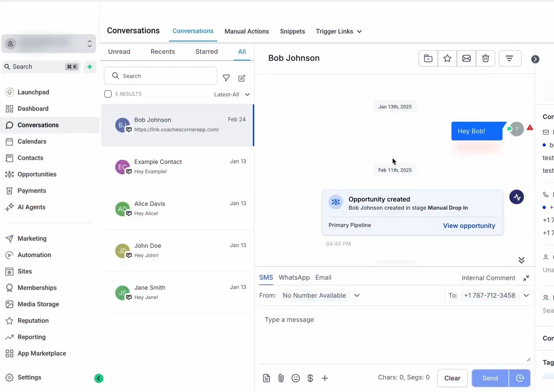Image resolution: width=554 pixels, height=392 pixels.
Task: Click the sidebar global Search box
Action: point(41,67)
